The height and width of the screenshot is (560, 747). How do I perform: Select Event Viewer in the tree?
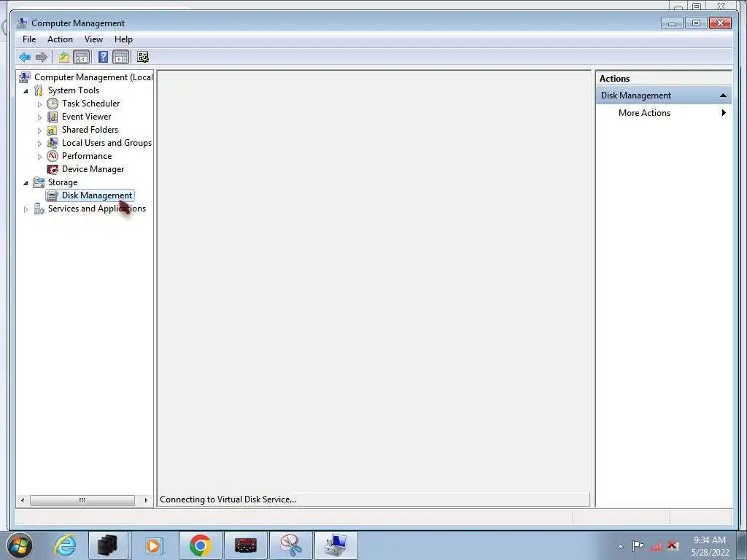86,117
